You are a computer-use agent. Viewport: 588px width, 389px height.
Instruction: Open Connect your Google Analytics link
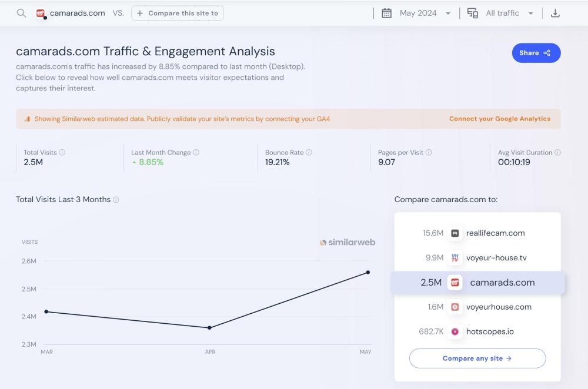500,119
